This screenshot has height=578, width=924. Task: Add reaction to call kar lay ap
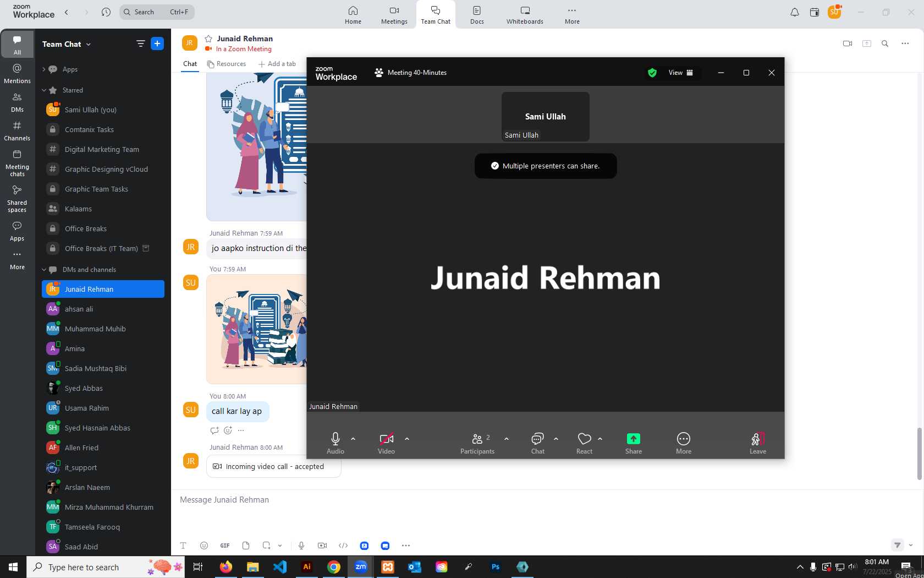point(228,430)
